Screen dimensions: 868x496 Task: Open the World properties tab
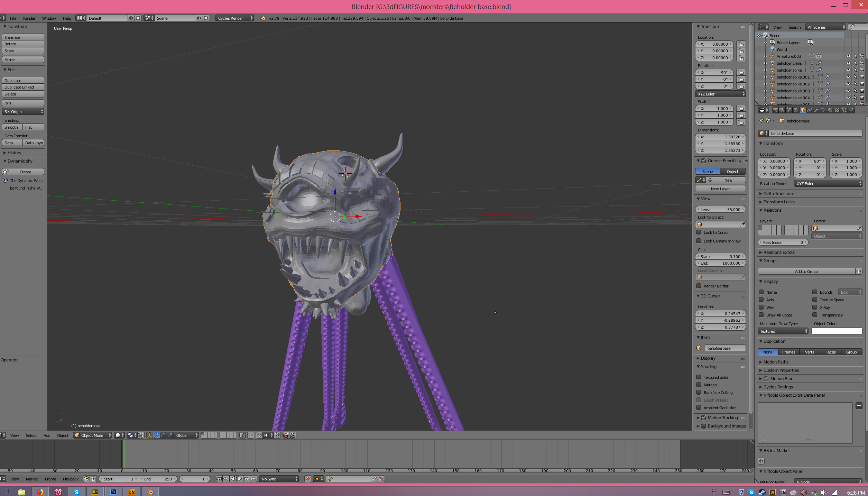(796, 110)
